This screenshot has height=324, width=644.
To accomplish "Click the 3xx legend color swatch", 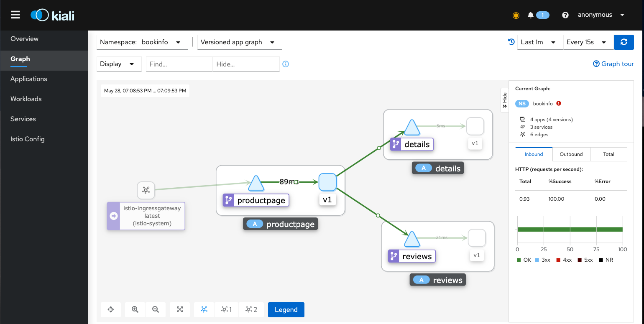I will pyautogui.click(x=537, y=260).
